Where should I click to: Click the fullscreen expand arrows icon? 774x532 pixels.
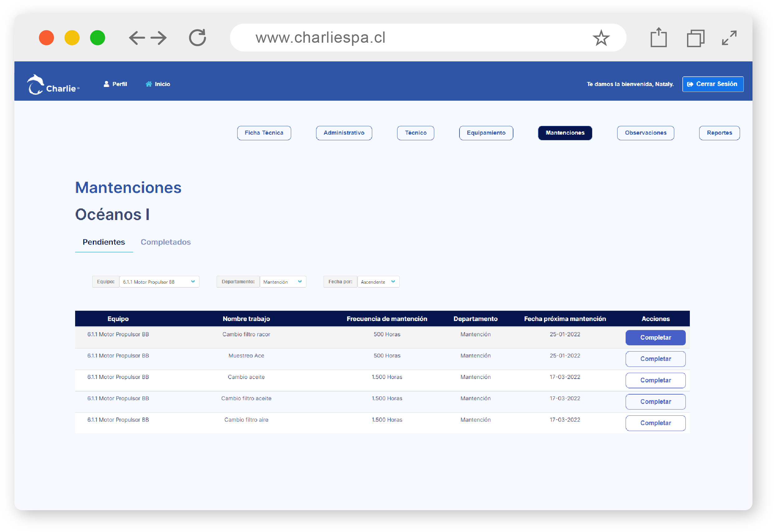pyautogui.click(x=729, y=38)
